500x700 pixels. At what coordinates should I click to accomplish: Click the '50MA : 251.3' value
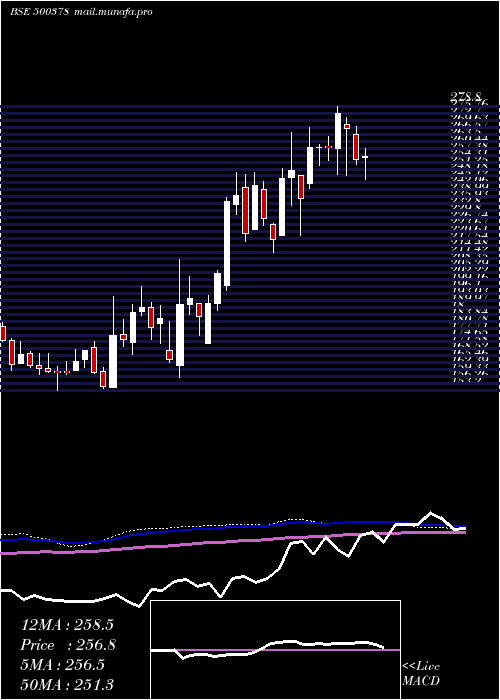(x=67, y=684)
